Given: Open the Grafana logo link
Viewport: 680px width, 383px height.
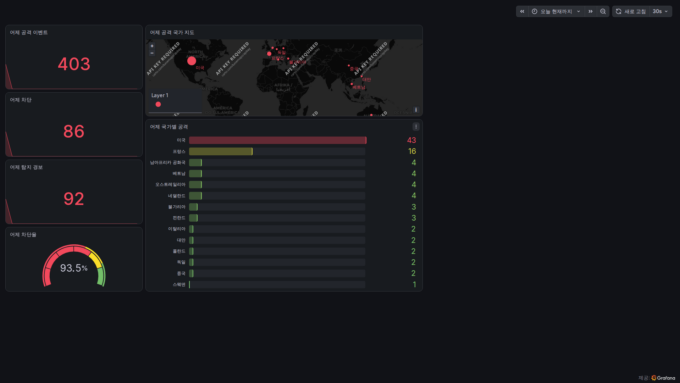Looking at the screenshot, I should click(x=664, y=378).
